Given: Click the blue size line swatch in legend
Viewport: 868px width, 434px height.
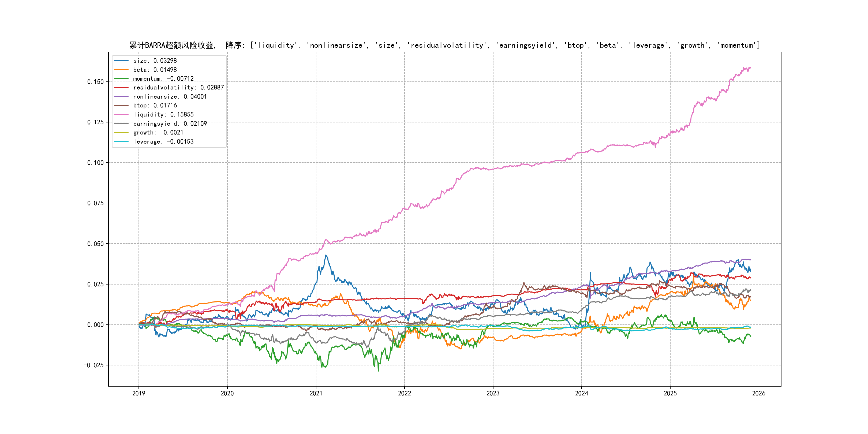Looking at the screenshot, I should pyautogui.click(x=121, y=61).
